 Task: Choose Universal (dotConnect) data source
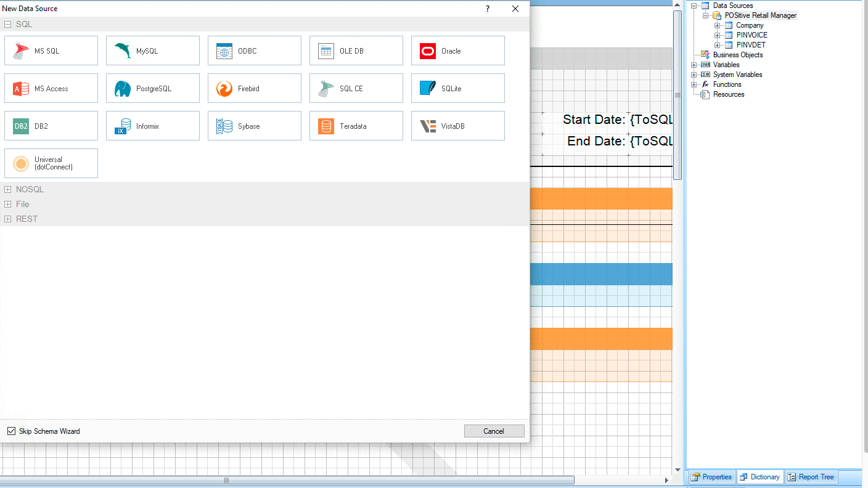pyautogui.click(x=51, y=163)
